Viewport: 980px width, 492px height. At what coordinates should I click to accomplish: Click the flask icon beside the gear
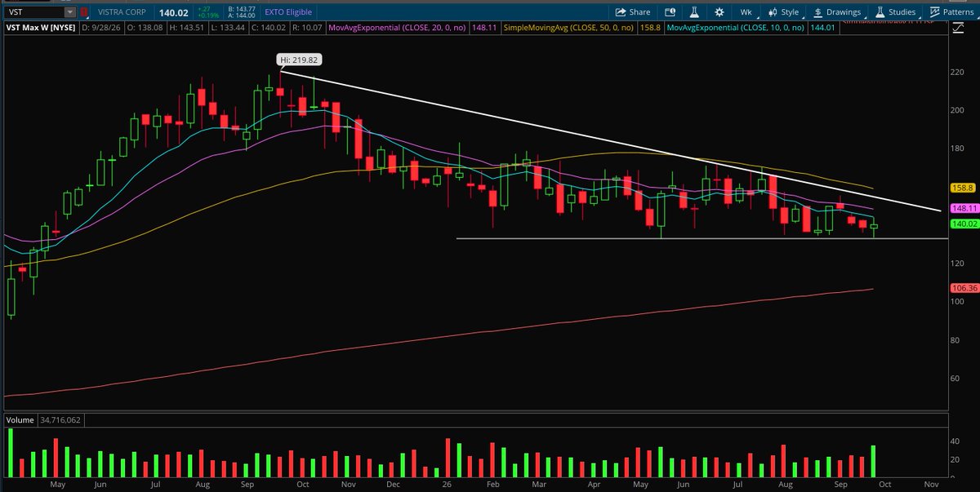(694, 12)
